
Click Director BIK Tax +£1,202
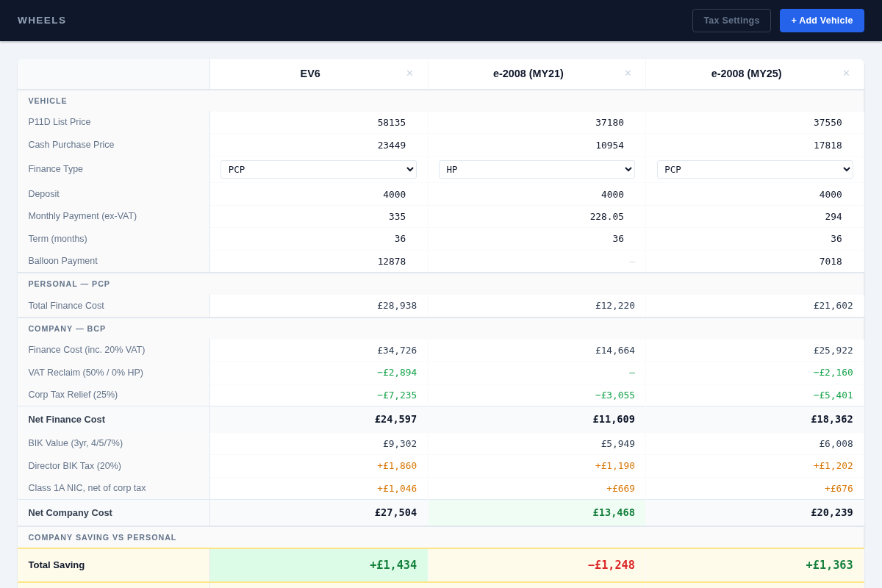[833, 466]
